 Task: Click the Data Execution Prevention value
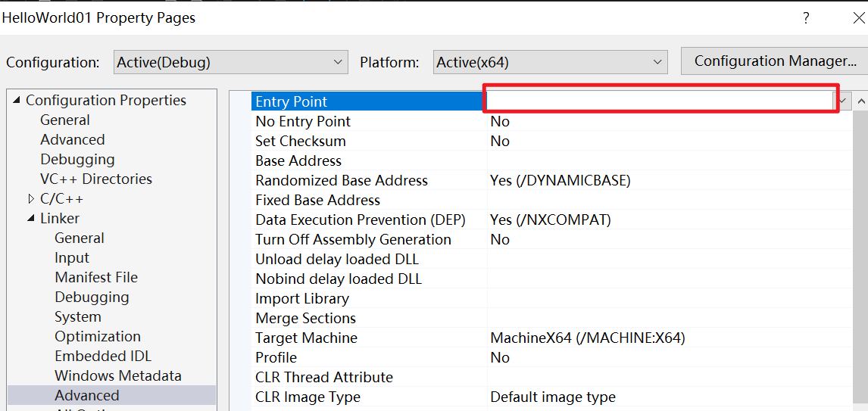click(551, 220)
